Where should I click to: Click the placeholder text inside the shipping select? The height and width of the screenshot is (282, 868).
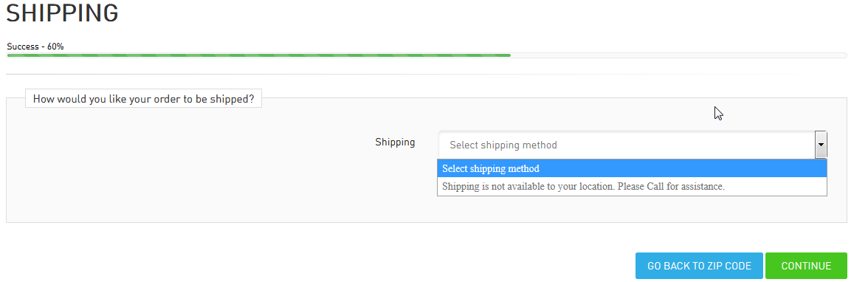pyautogui.click(x=503, y=145)
